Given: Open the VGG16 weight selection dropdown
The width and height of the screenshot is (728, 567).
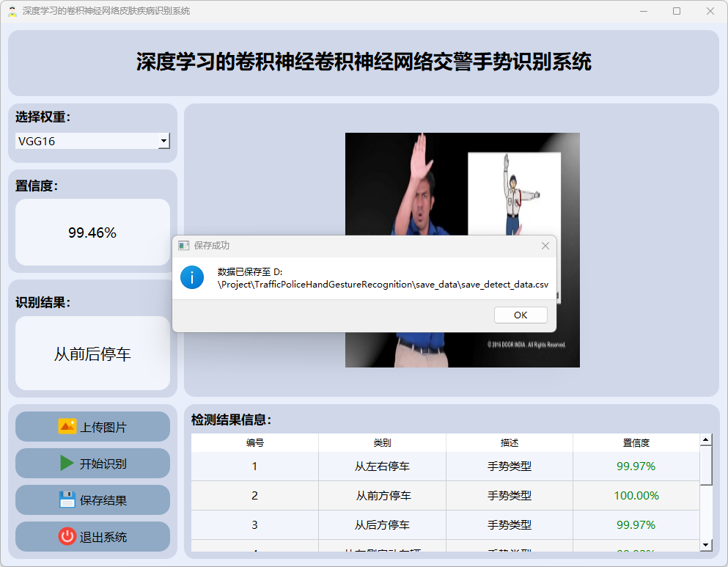Looking at the screenshot, I should pyautogui.click(x=87, y=141).
